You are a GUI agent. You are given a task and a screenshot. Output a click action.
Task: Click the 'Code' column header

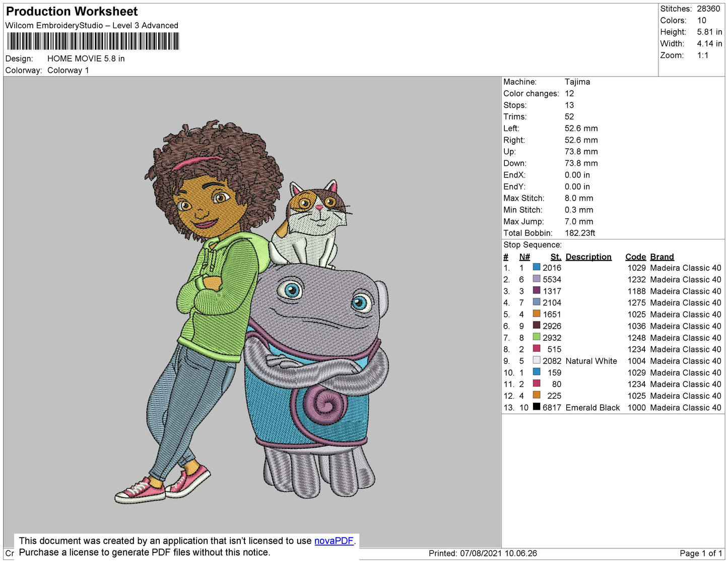coord(636,257)
